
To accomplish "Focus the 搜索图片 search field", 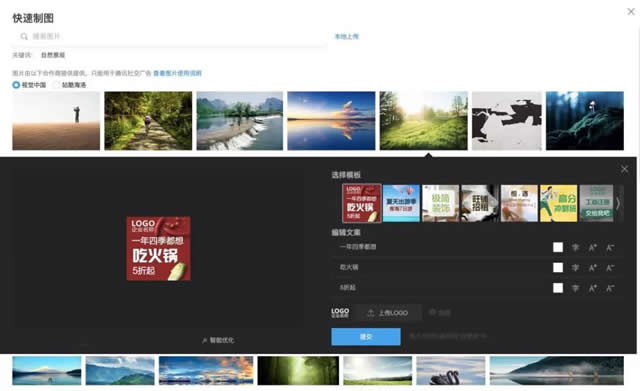I will click(169, 36).
